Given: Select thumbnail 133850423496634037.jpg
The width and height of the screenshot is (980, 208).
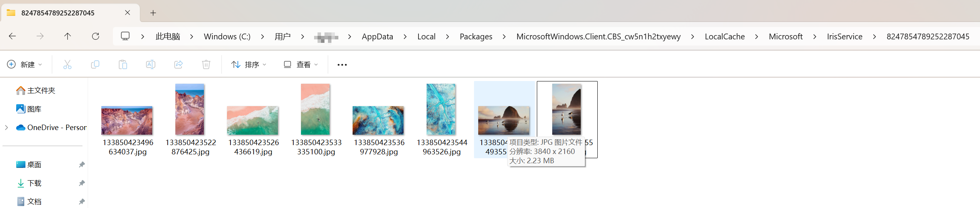Looking at the screenshot, I should [x=127, y=120].
